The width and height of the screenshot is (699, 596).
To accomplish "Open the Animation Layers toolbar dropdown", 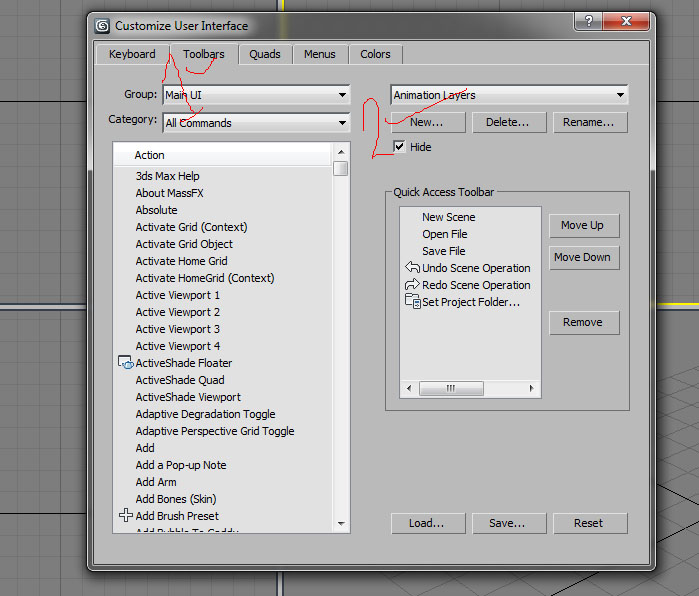I will coord(509,95).
